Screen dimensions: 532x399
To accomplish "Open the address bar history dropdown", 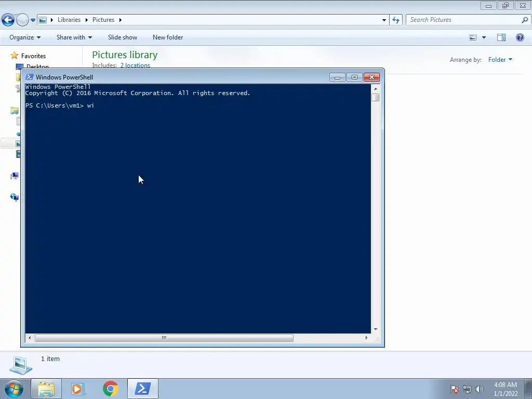I will (384, 20).
